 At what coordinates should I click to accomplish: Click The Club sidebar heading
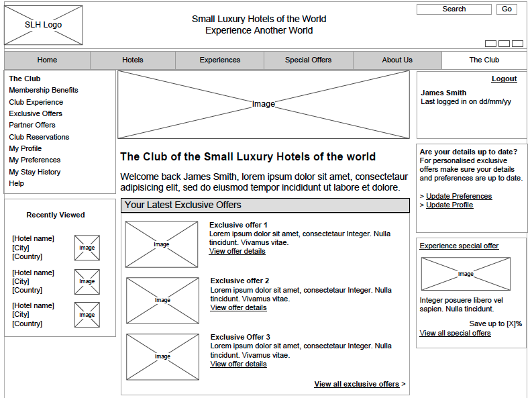click(25, 79)
